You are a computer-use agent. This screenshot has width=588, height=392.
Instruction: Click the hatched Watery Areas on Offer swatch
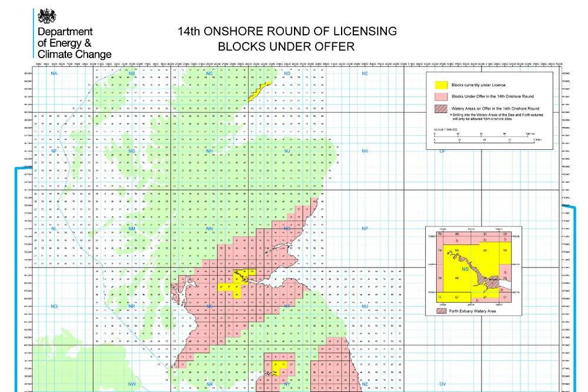[x=439, y=109]
